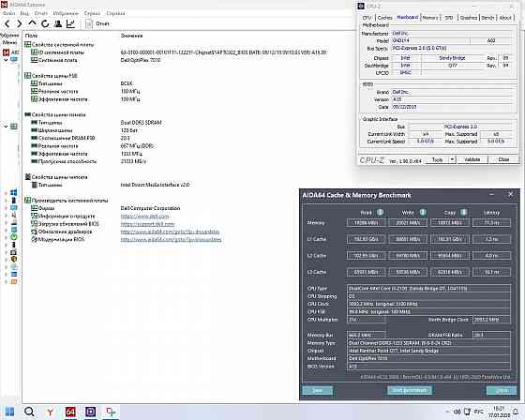Screen dimensions: 525x420
Task: Open the Windows Start menu
Action: [9, 412]
